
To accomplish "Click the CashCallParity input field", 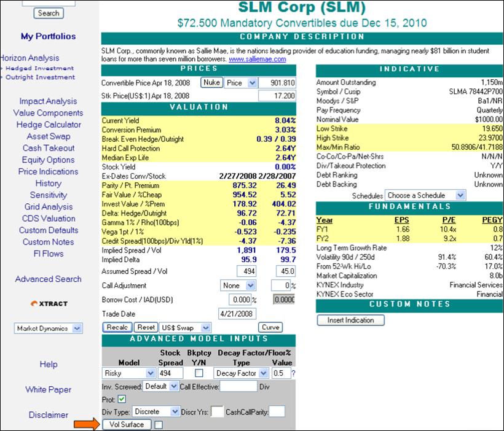I will pos(277,411).
